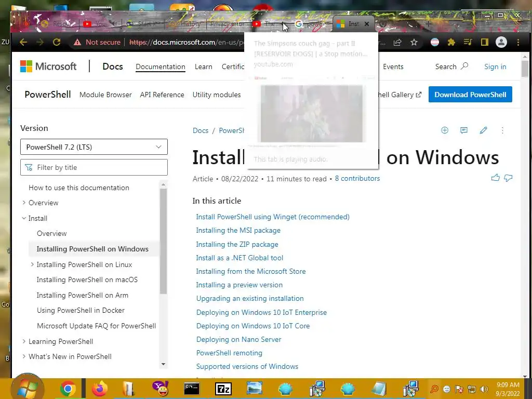Screen dimensions: 532x399
Task: Select How to use this documentation item
Action: tap(79, 188)
